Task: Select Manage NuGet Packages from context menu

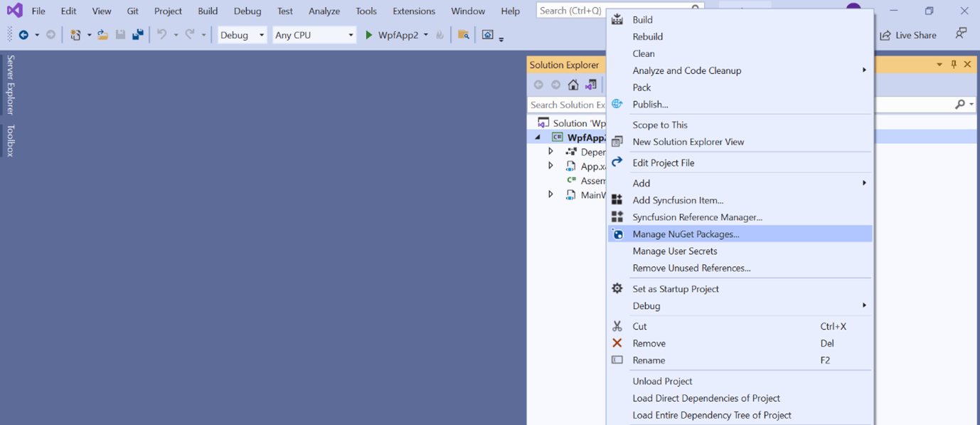Action: pos(685,234)
